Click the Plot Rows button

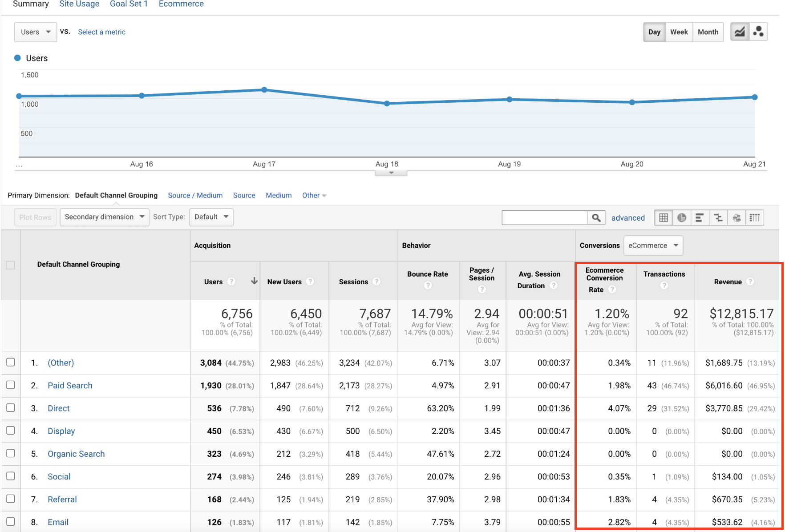point(35,217)
